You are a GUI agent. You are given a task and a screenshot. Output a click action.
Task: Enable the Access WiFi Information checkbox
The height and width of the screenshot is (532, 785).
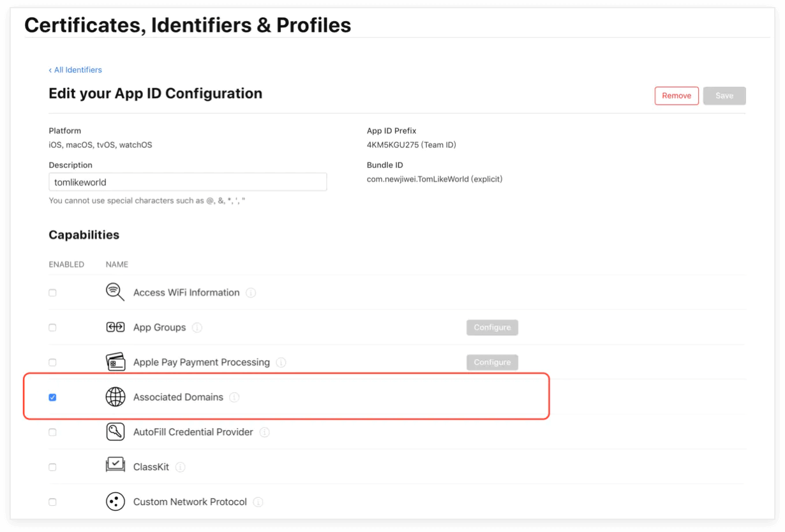point(52,293)
